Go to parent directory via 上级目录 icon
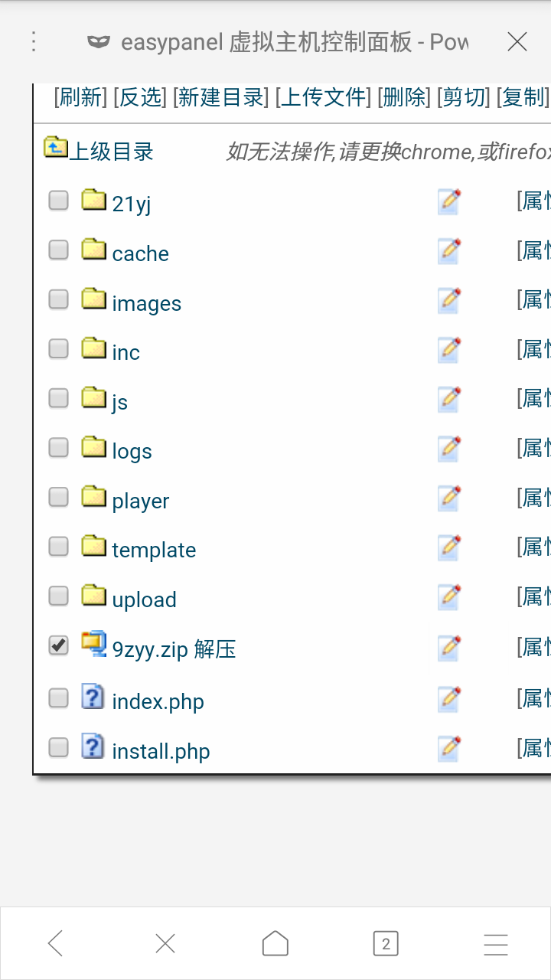Image resolution: width=551 pixels, height=980 pixels. pos(55,147)
